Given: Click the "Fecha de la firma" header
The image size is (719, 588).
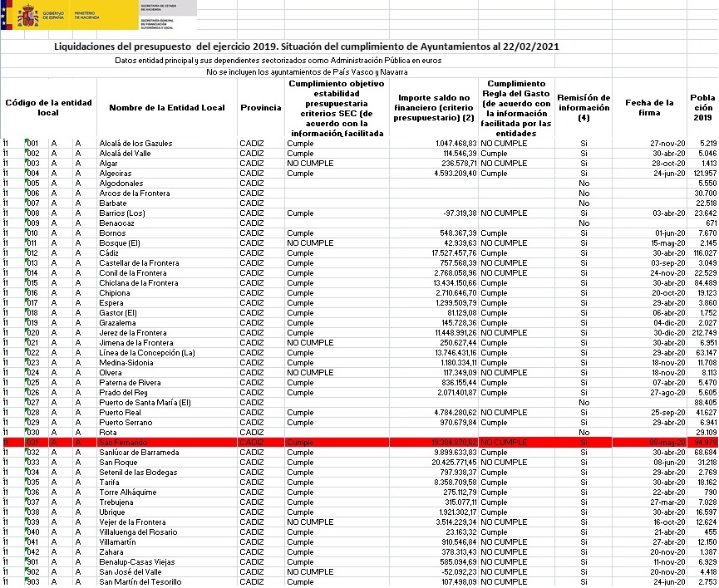Looking at the screenshot, I should click(649, 108).
